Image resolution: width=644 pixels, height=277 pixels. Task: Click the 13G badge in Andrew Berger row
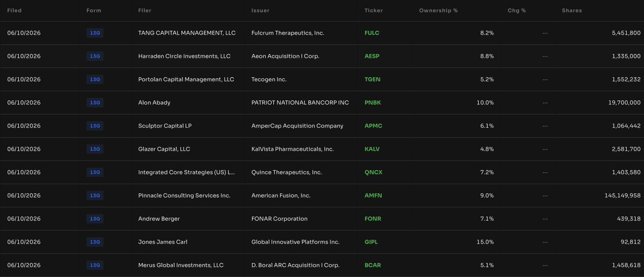(94, 219)
